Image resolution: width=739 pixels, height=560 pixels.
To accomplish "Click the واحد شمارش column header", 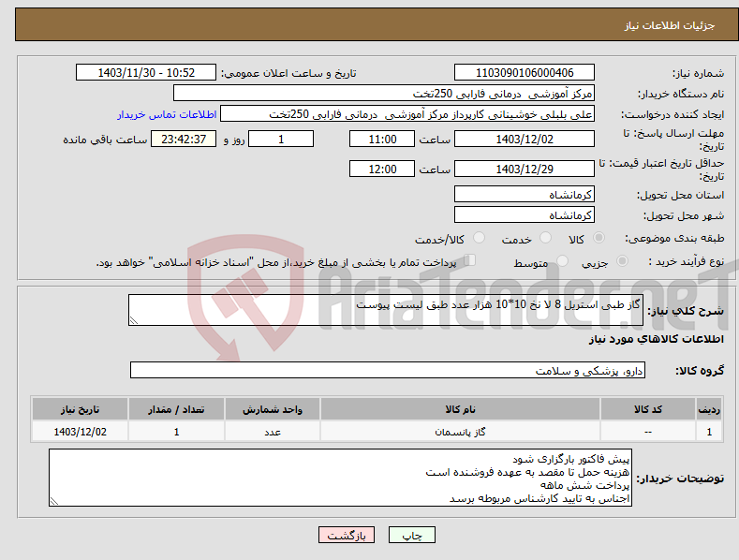I will pyautogui.click(x=273, y=409).
